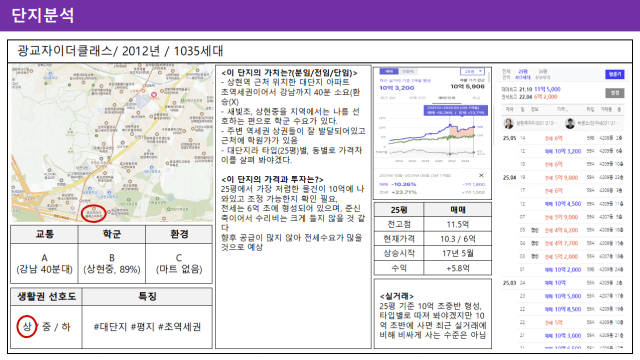Image resolution: width=640 pixels, height=360 pixels.
Task: Click the -10.26% sale change value
Action: click(x=403, y=184)
